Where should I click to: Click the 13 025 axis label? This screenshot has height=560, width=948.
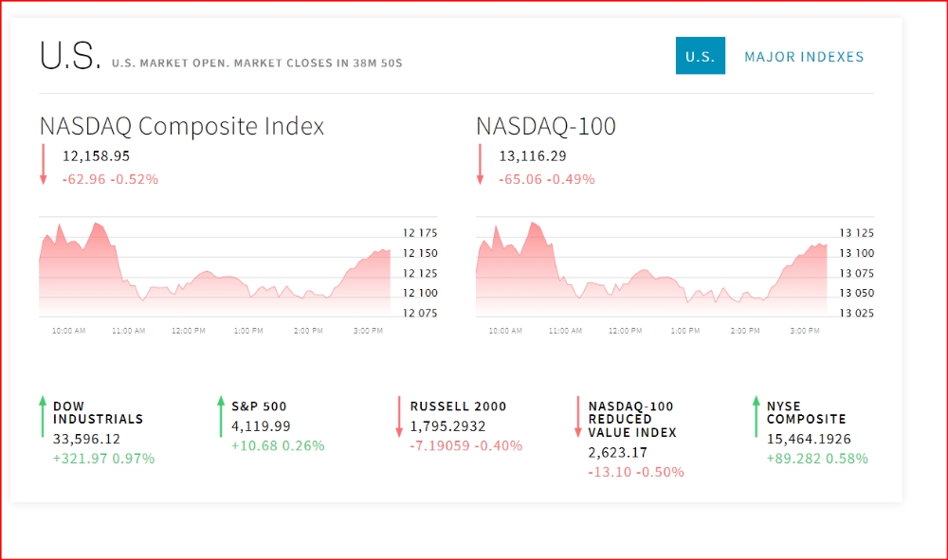(x=857, y=313)
